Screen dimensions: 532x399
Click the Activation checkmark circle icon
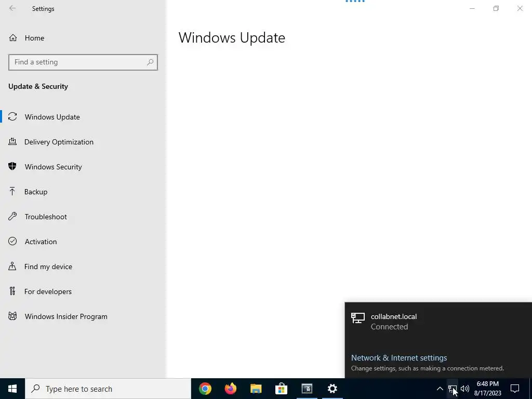(12, 241)
